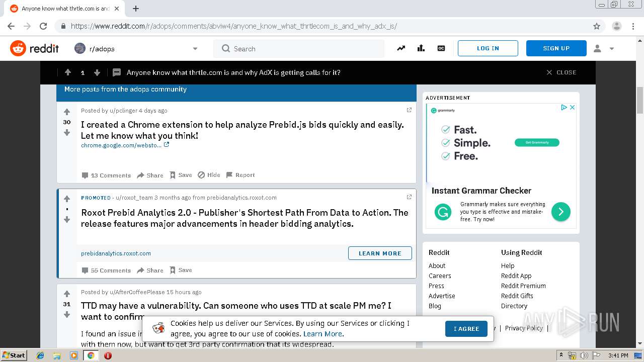Click I AGREE on cookie banner
644x362 pixels.
coord(466,329)
